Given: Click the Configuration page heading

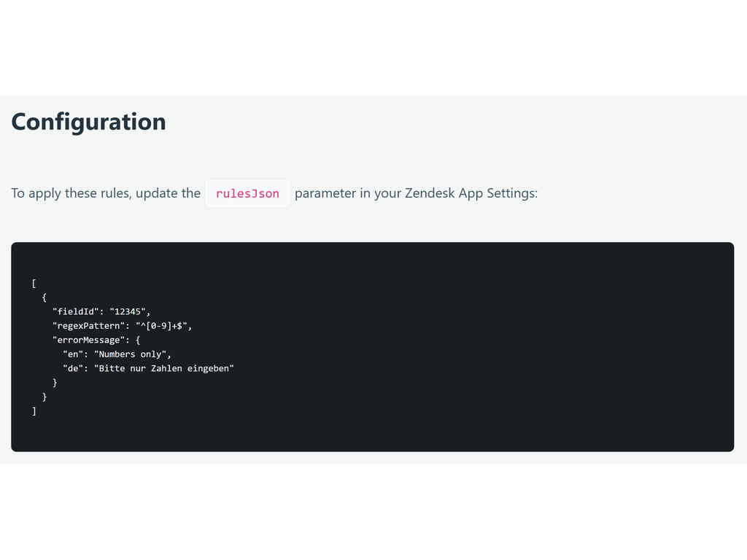Looking at the screenshot, I should pyautogui.click(x=88, y=122).
